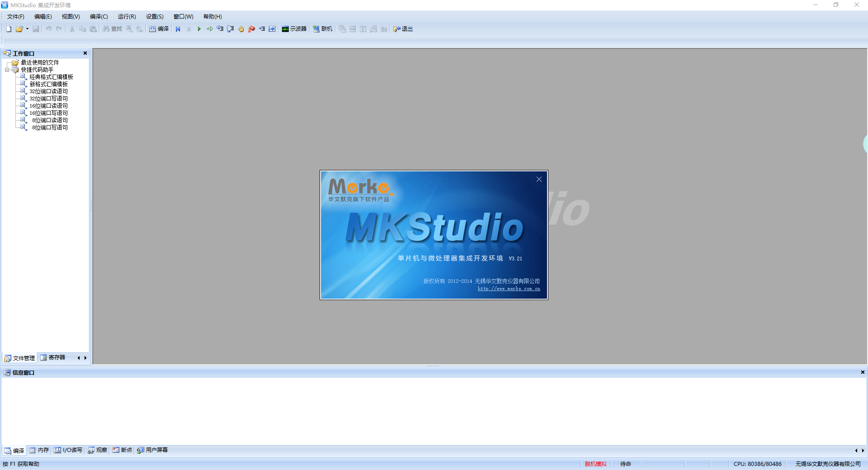Click the Undo arrow icon
868x470 pixels.
[x=48, y=29]
